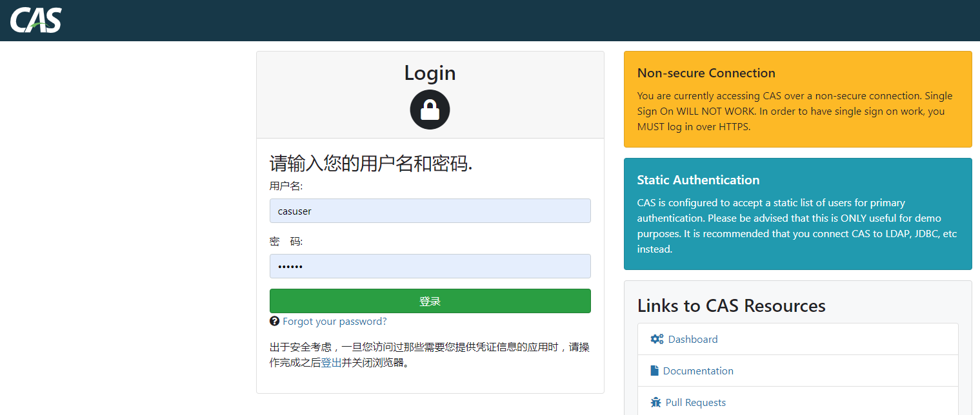The image size is (980, 415).
Task: Click the Links to CAS Resources heading
Action: pos(731,305)
